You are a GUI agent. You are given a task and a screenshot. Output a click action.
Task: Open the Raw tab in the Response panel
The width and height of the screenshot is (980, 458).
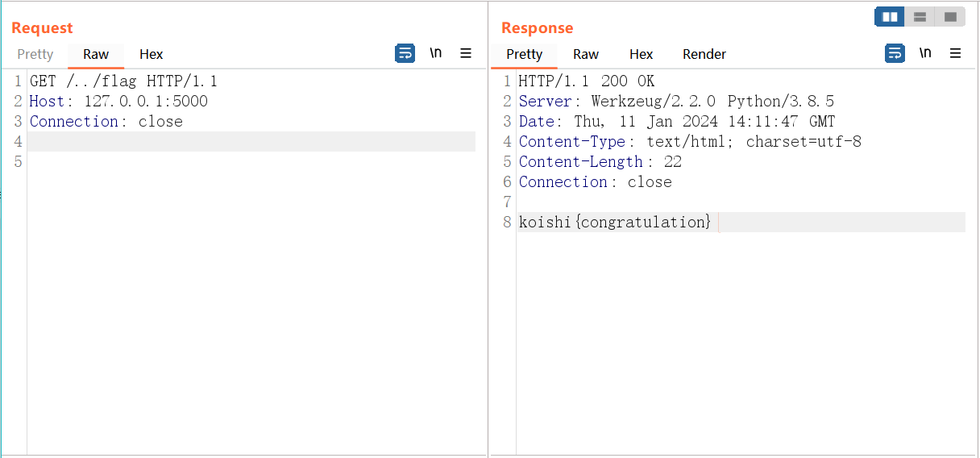586,54
